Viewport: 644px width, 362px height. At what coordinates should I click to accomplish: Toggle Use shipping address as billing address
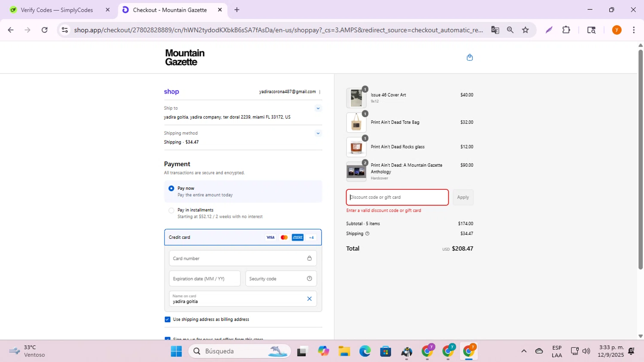point(167,319)
